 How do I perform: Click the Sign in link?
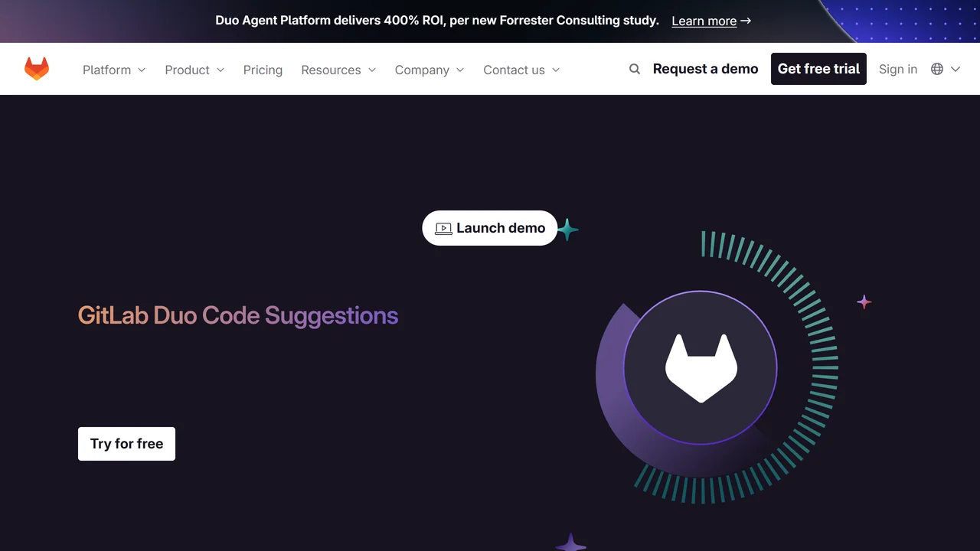pos(898,69)
